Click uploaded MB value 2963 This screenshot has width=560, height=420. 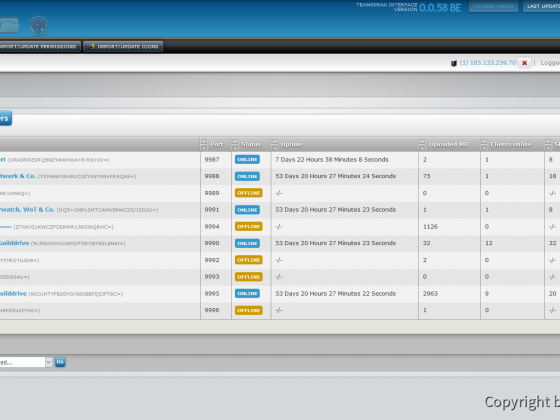click(x=430, y=294)
